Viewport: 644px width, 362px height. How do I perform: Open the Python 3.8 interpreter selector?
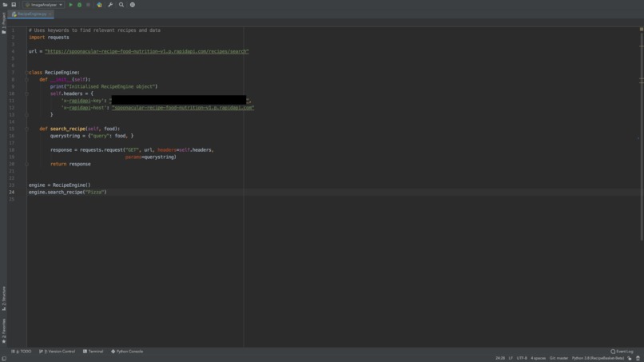coord(598,358)
